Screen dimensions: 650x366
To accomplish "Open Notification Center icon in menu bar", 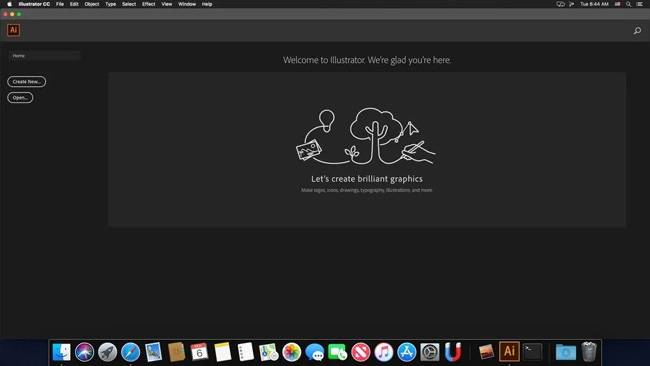I will [x=640, y=4].
